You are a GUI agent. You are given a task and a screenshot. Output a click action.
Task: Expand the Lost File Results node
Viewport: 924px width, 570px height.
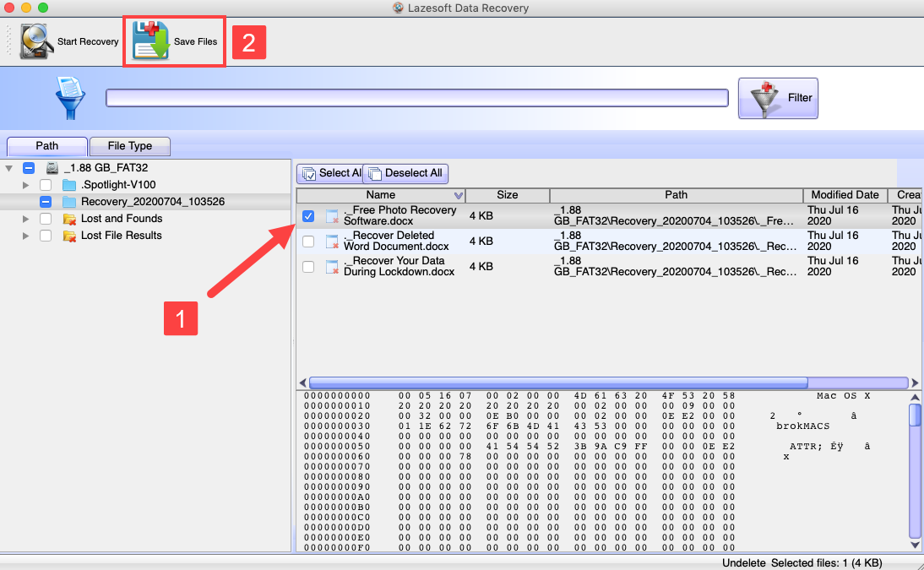click(25, 236)
